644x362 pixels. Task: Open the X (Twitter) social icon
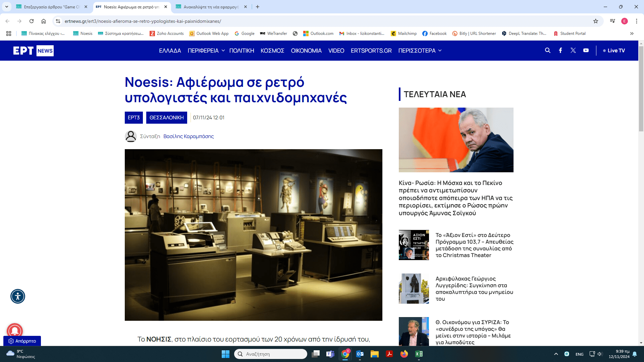(573, 51)
